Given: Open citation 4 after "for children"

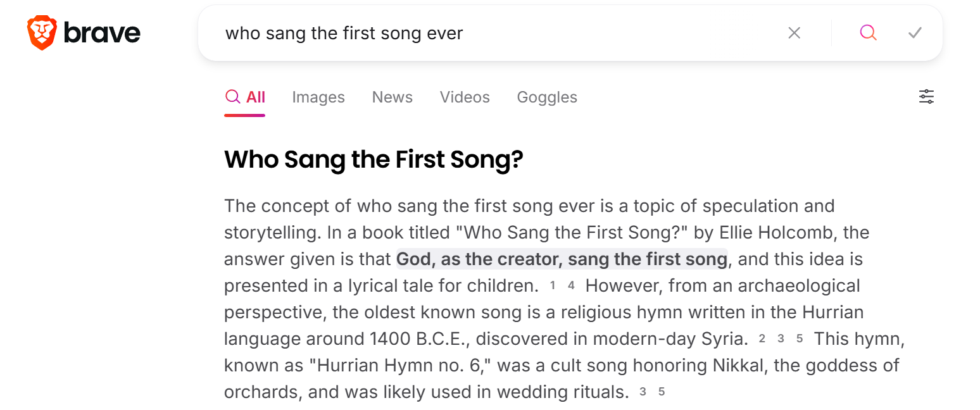Looking at the screenshot, I should (x=571, y=286).
